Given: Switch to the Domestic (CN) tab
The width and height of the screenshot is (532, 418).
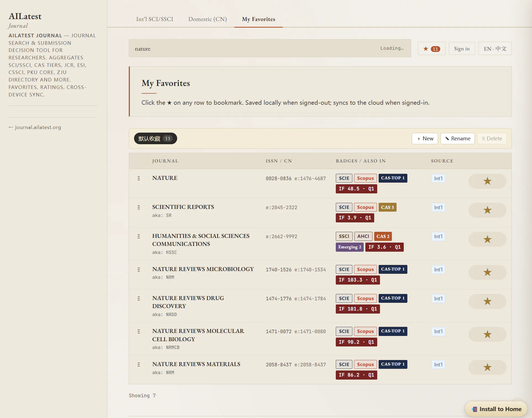Looking at the screenshot, I should [208, 19].
